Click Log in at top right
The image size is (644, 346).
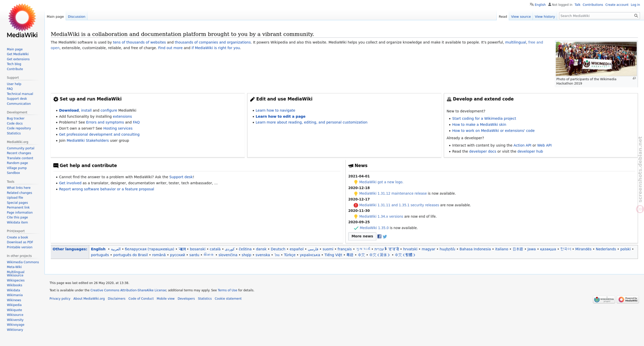[x=635, y=5]
